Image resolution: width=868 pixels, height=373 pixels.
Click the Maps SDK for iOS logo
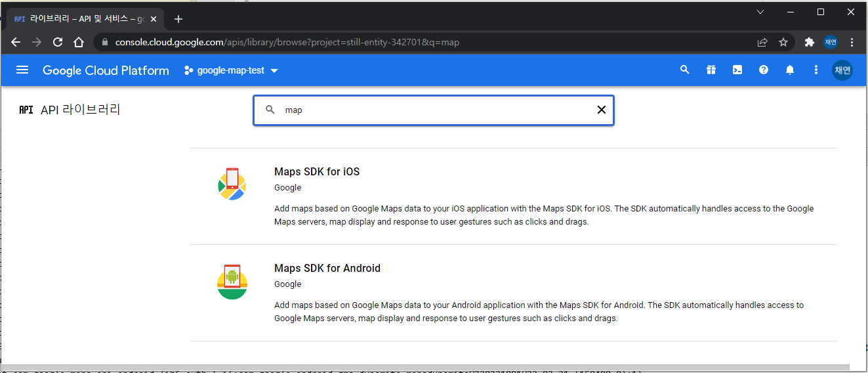(x=232, y=184)
